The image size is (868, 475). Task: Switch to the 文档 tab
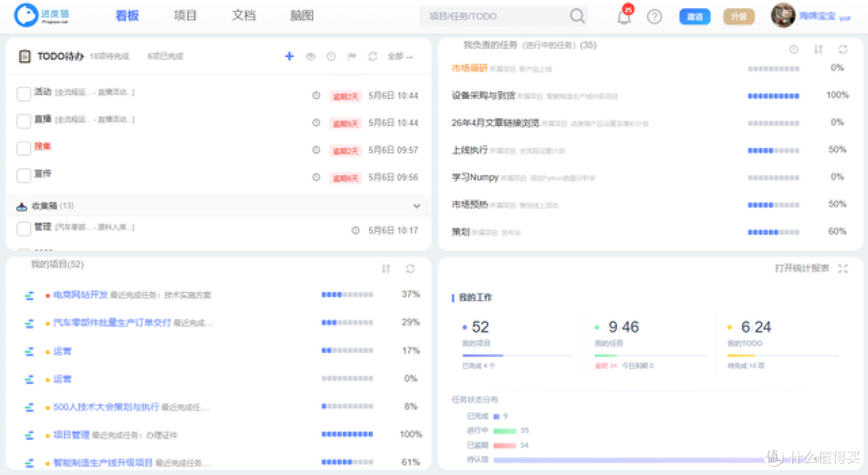coord(244,15)
